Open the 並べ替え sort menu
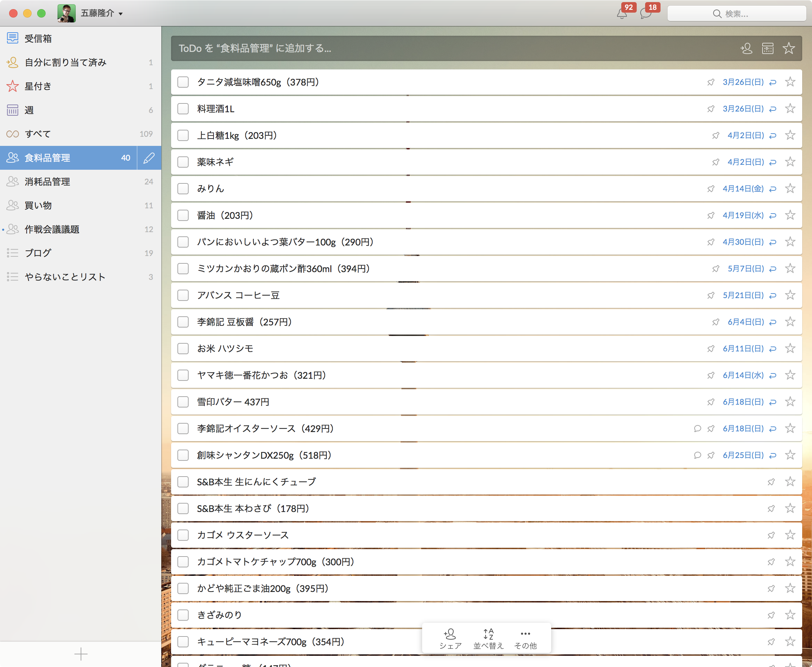This screenshot has height=667, width=812. click(x=488, y=639)
